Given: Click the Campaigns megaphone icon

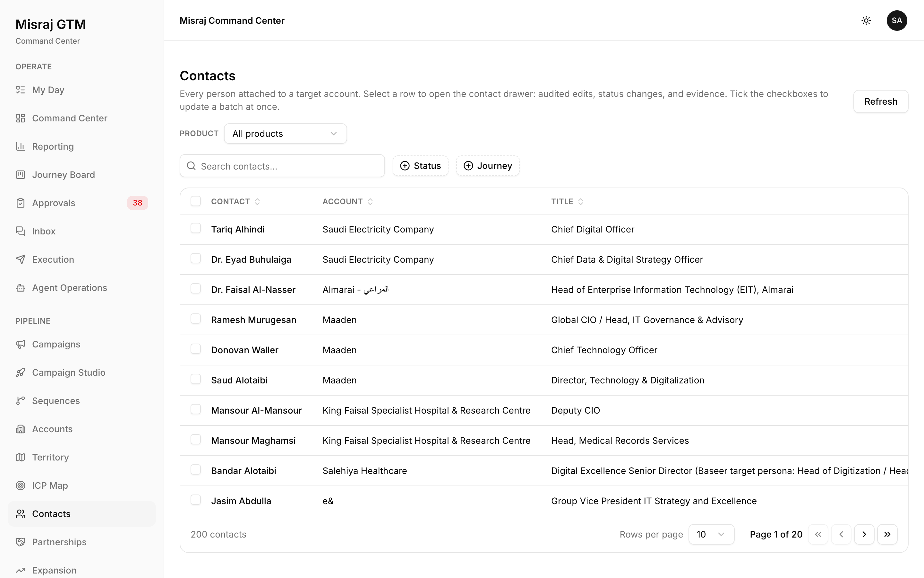Looking at the screenshot, I should [21, 345].
